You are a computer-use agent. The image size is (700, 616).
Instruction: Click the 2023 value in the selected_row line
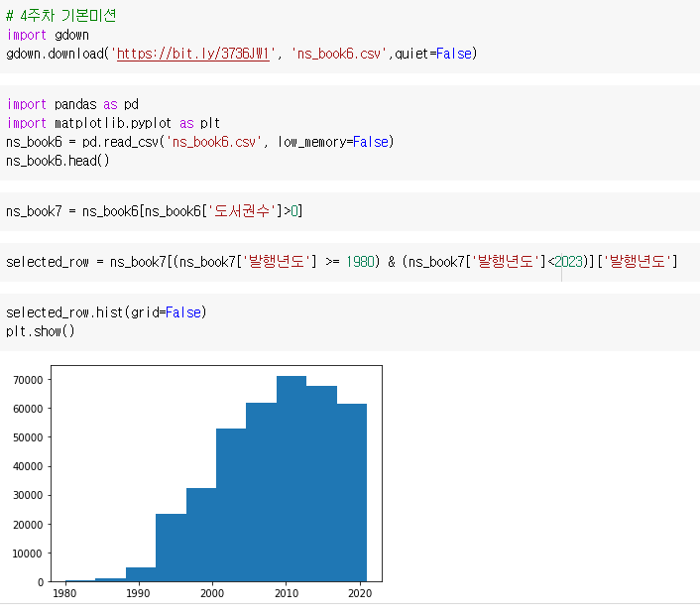coord(568,262)
